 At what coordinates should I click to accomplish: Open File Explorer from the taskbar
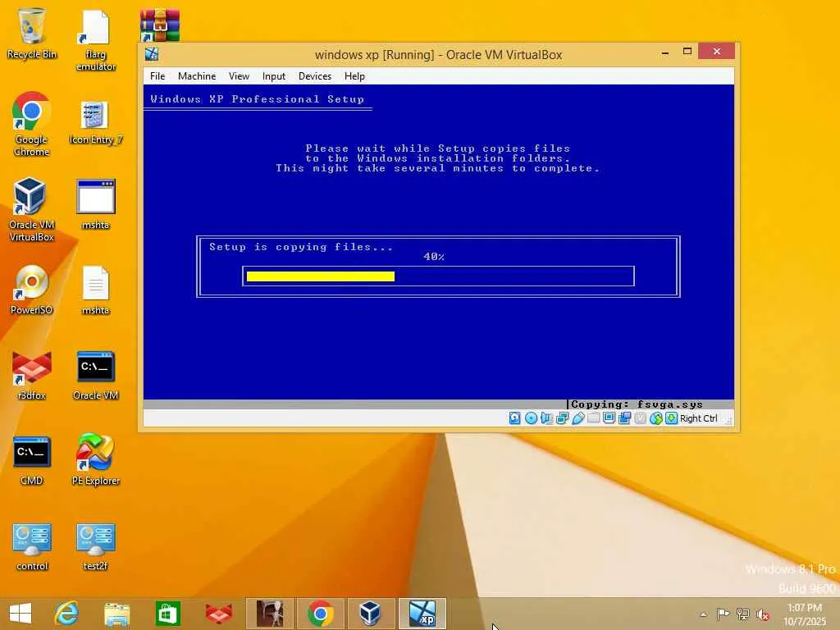(116, 614)
